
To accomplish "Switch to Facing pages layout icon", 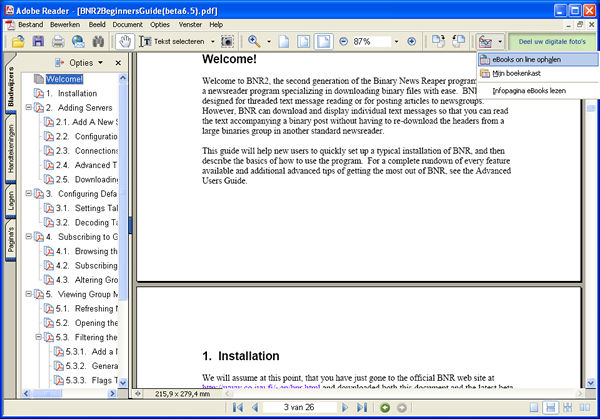I will tap(585, 408).
